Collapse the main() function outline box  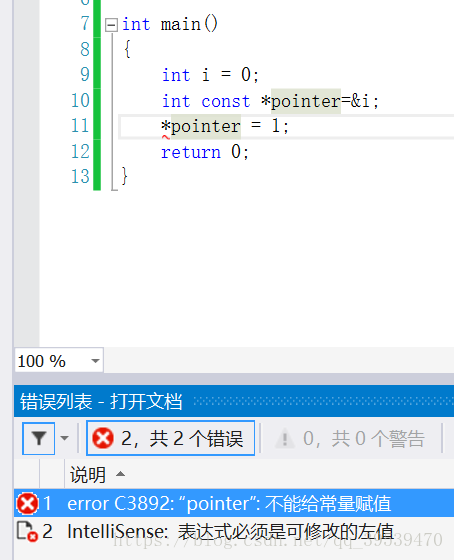tap(111, 25)
